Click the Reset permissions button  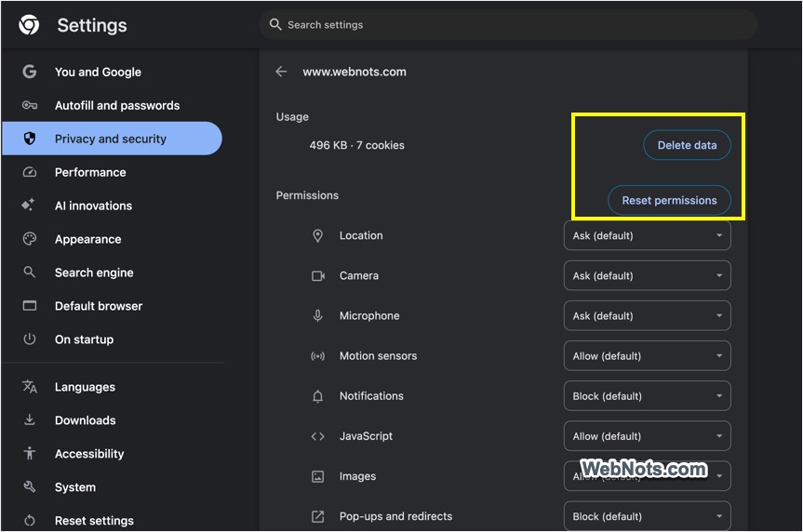[669, 200]
